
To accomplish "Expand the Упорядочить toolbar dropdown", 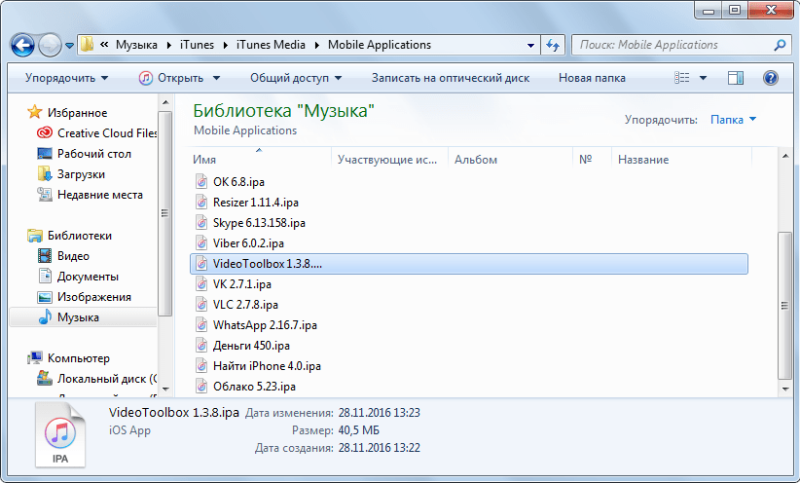I will (x=67, y=78).
